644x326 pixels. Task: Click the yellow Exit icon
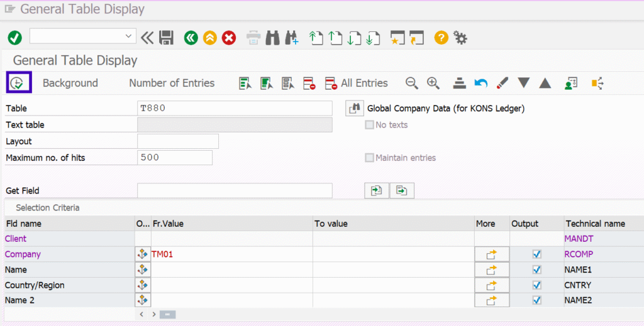point(210,38)
